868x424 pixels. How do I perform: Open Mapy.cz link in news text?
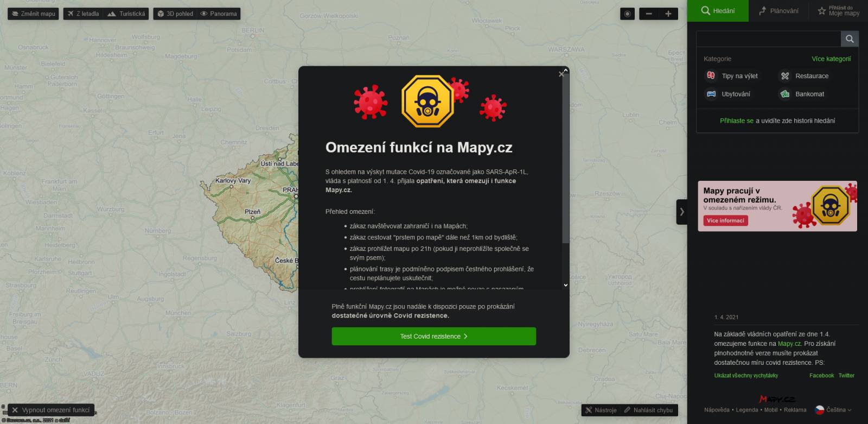pyautogui.click(x=789, y=344)
